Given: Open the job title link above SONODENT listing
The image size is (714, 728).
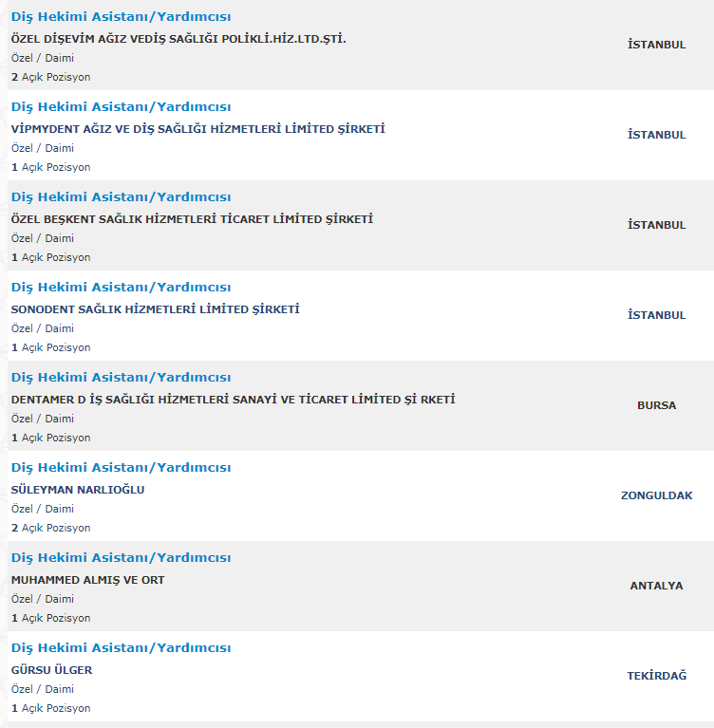Looking at the screenshot, I should (x=121, y=288).
